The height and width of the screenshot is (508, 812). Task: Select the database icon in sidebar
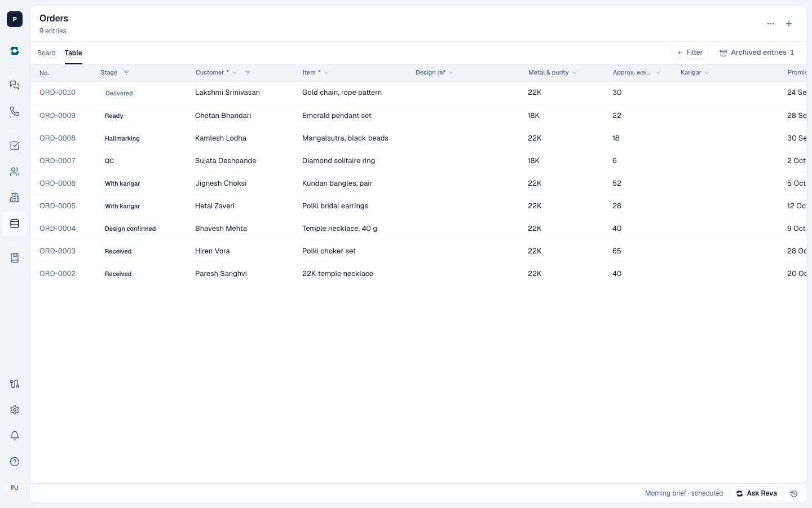[15, 224]
